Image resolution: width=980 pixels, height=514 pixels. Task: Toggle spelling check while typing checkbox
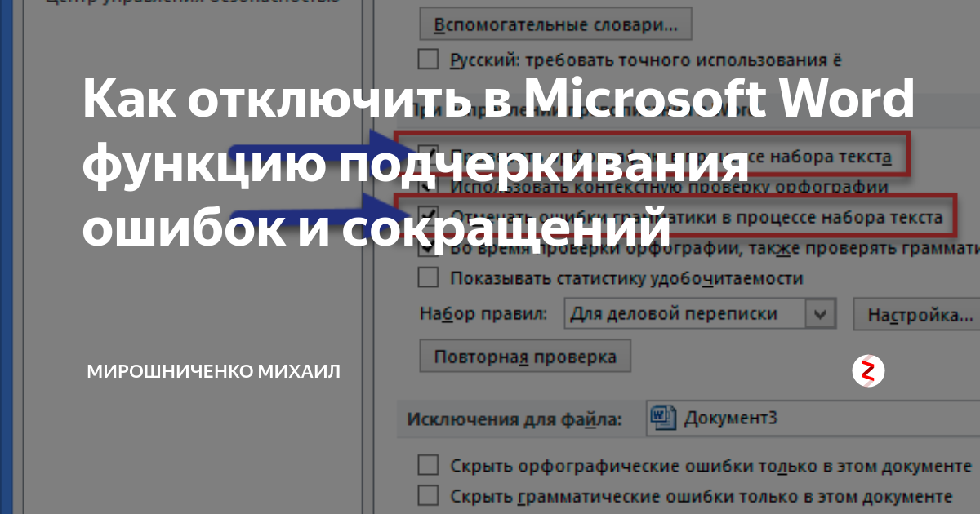(x=428, y=156)
